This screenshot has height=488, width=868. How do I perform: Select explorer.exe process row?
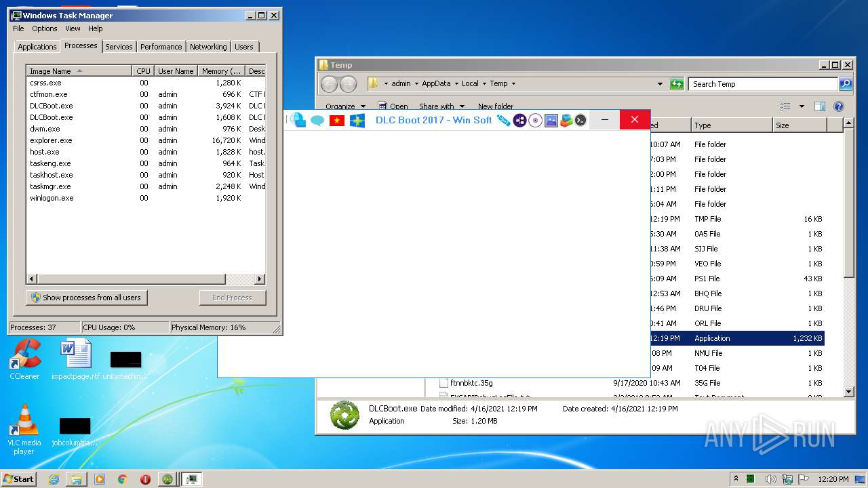click(x=146, y=140)
